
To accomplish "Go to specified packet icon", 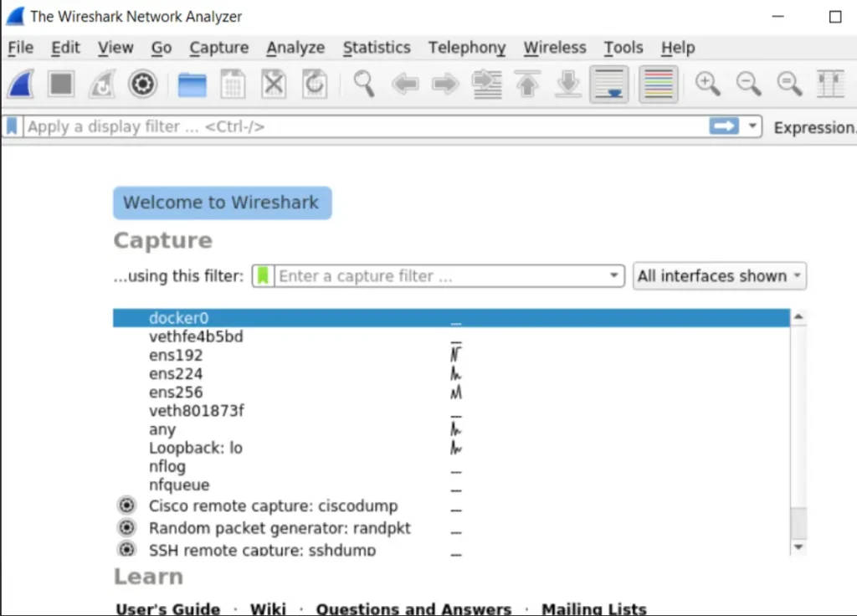I will tap(486, 85).
